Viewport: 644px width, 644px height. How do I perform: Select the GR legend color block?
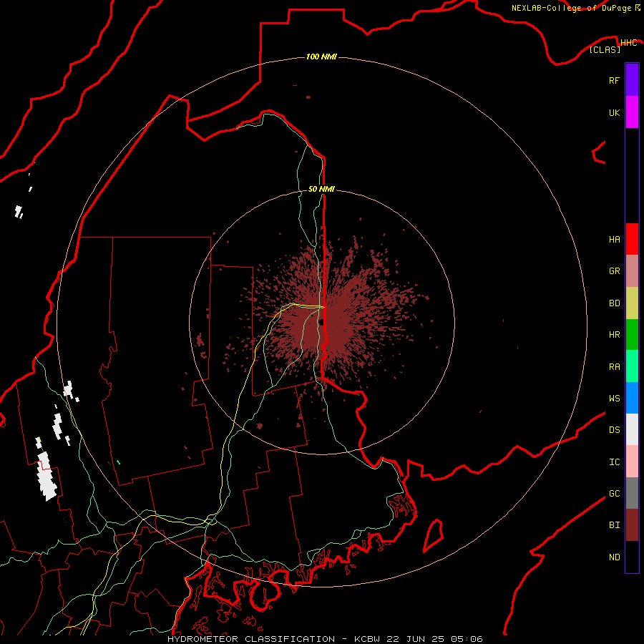click(632, 271)
